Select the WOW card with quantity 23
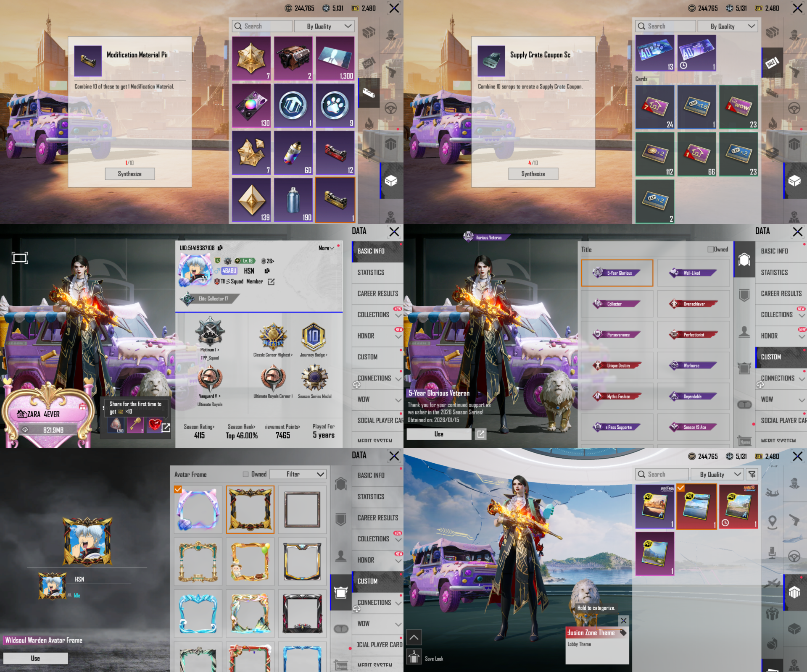 738,107
